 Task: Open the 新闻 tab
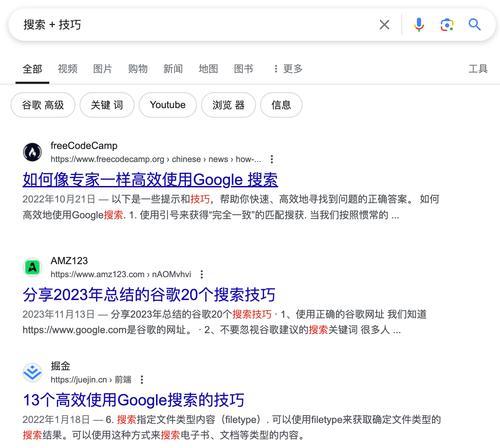tap(173, 69)
